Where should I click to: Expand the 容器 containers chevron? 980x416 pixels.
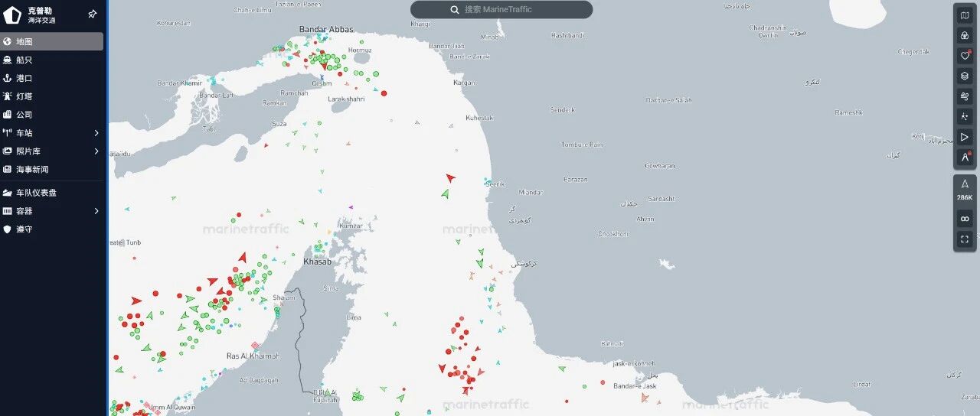coord(96,210)
